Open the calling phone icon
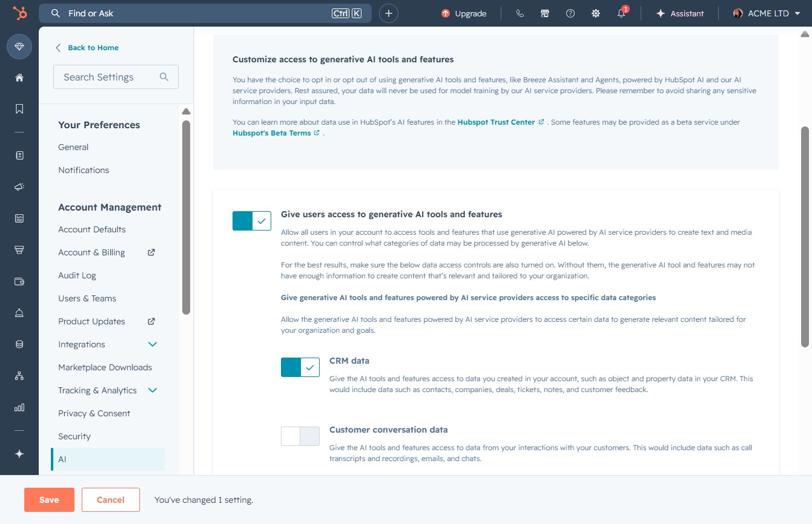Image resolution: width=812 pixels, height=524 pixels. 520,13
